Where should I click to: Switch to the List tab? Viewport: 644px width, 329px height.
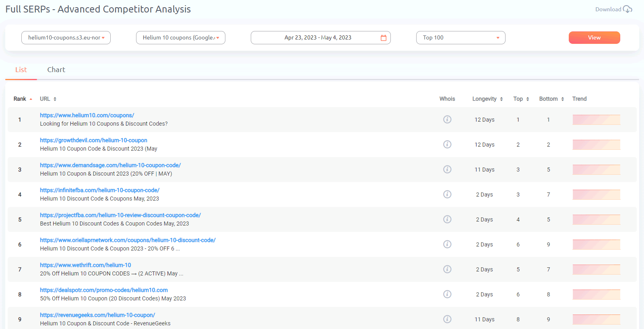[21, 70]
